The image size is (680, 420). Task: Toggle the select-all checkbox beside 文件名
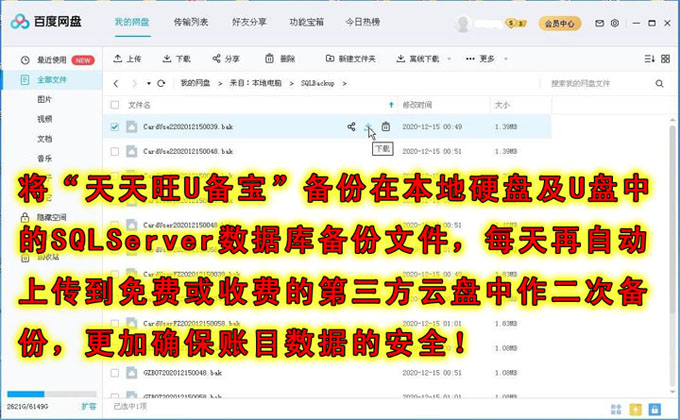click(114, 105)
